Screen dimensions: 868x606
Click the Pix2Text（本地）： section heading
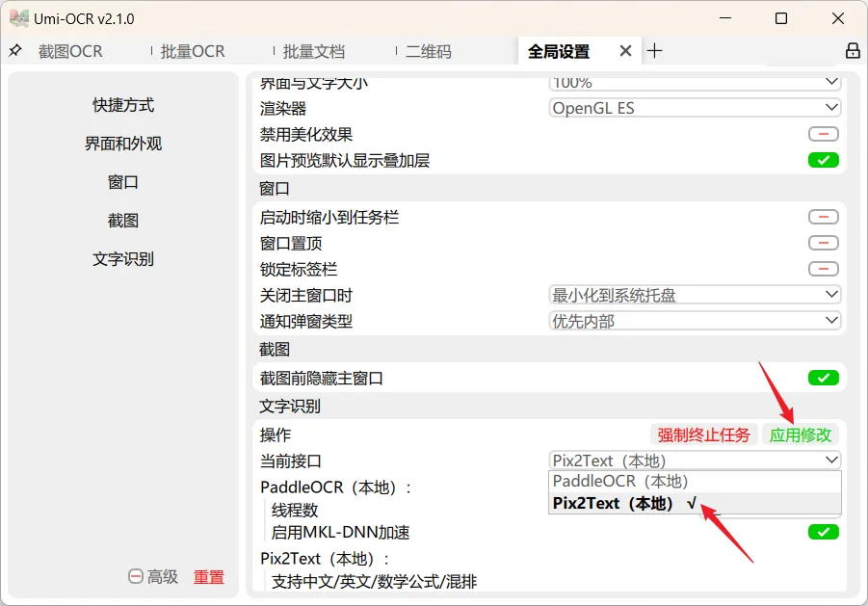pos(325,559)
